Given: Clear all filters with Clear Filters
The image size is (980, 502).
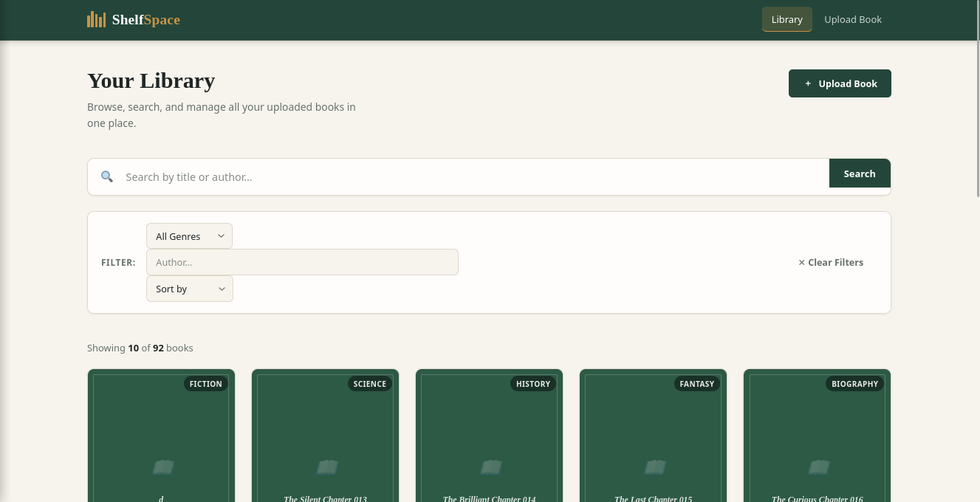Looking at the screenshot, I should click(831, 262).
